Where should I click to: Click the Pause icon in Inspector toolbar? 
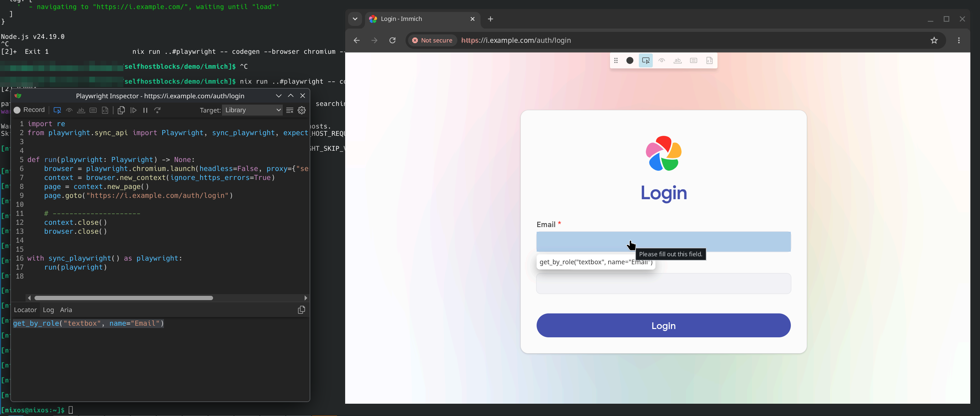click(x=145, y=110)
